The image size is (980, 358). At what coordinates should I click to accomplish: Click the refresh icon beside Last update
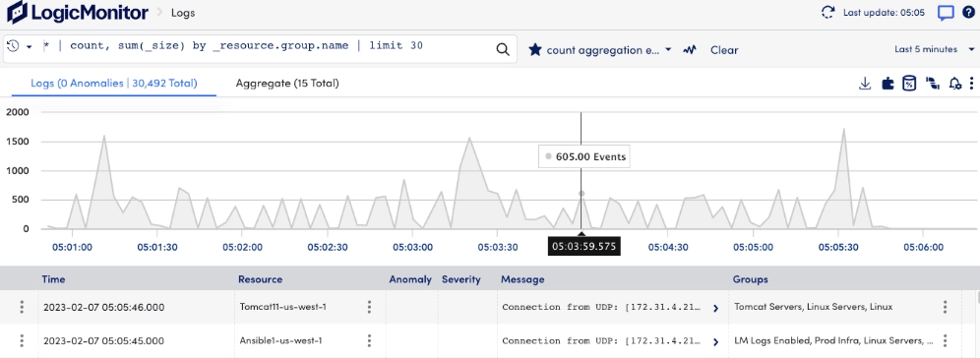[x=827, y=12]
